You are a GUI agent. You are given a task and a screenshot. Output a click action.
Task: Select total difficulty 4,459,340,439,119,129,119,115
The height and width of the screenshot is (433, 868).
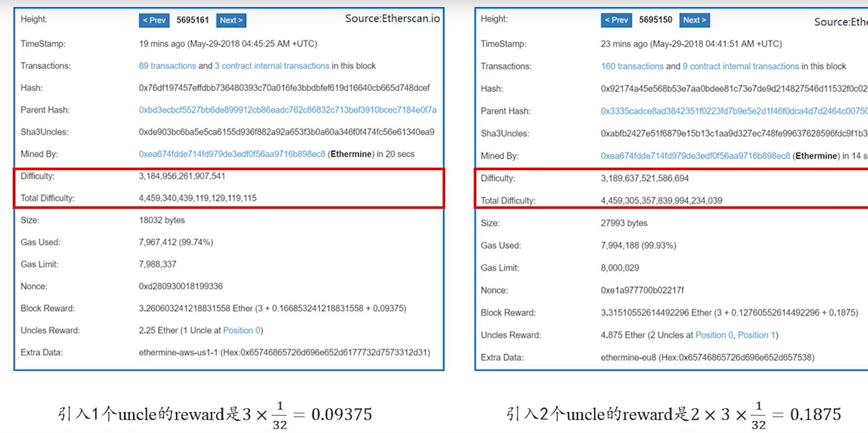tap(197, 198)
